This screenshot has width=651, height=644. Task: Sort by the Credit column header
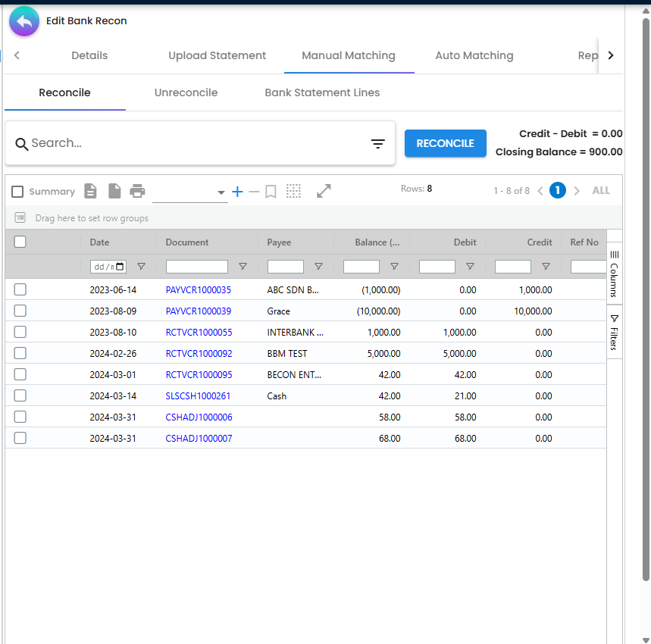(540, 242)
